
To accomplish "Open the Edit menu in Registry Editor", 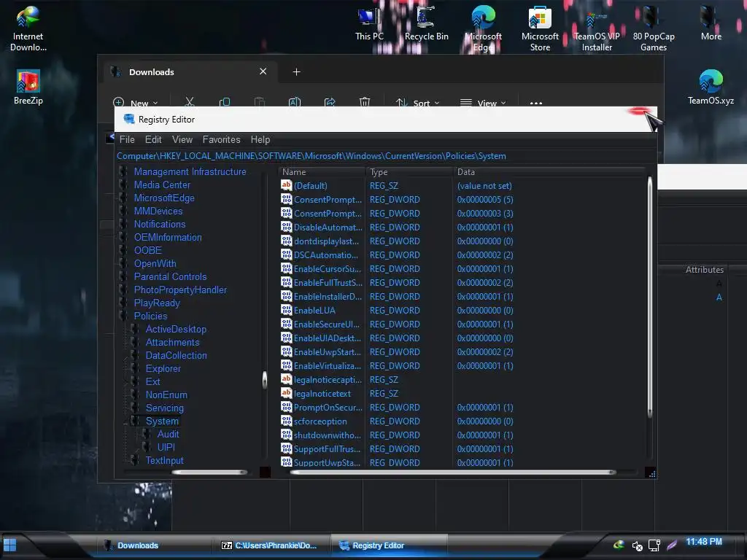I will 153,139.
